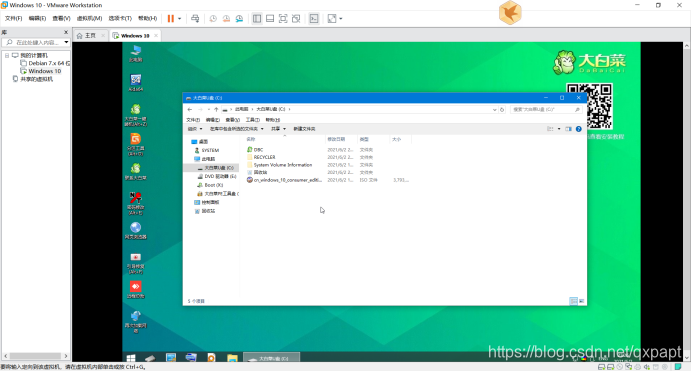Open the 大白菜一键装机 desktop icon
Viewport: 692px width, 371px height.
[x=135, y=115]
